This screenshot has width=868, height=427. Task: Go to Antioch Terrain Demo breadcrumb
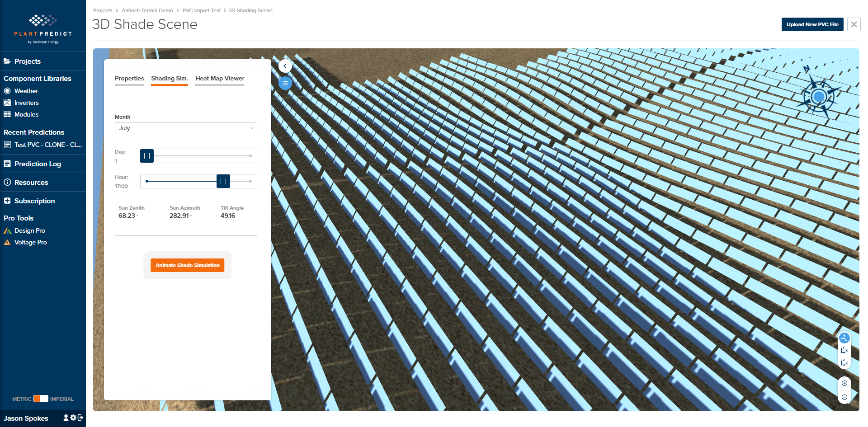(x=147, y=10)
